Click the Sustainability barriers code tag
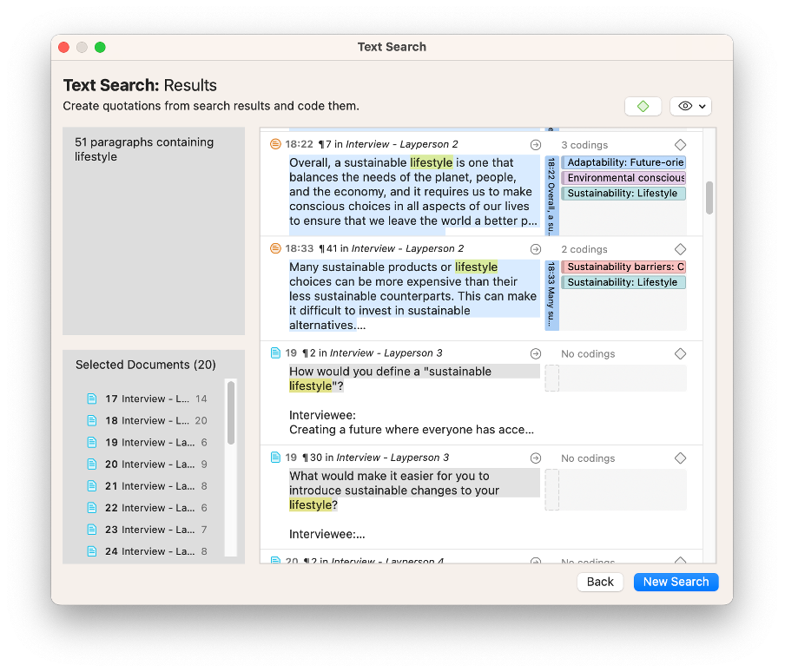 pos(624,267)
